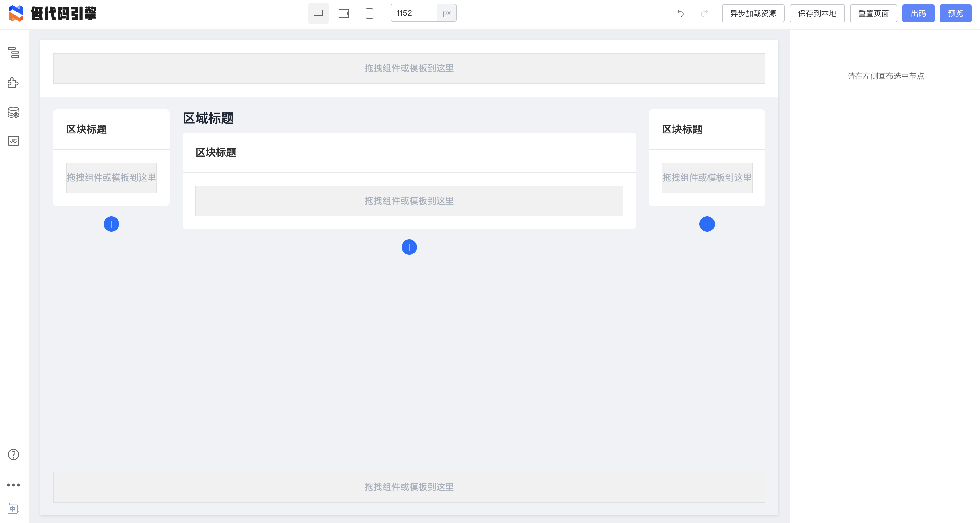The height and width of the screenshot is (523, 980).
Task: Click the 出码 button
Action: 918,14
